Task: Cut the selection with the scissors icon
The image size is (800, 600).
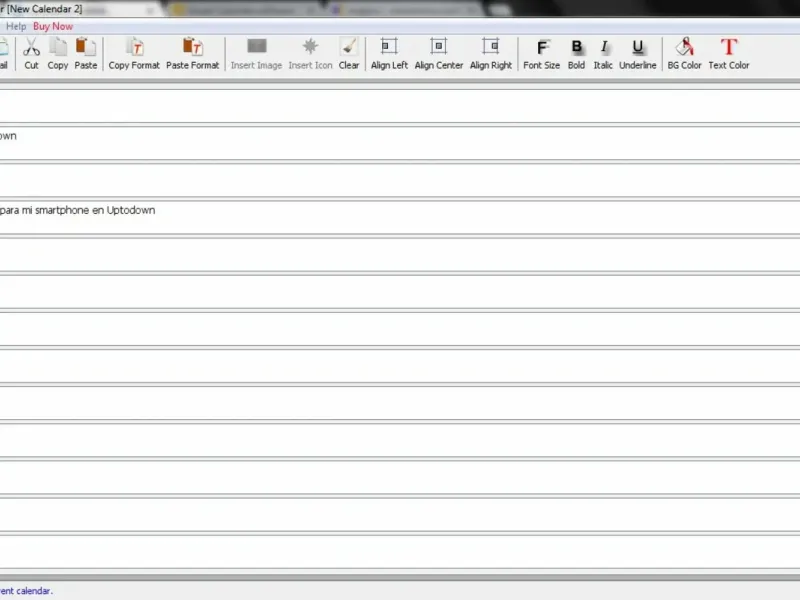Action: (x=31, y=53)
